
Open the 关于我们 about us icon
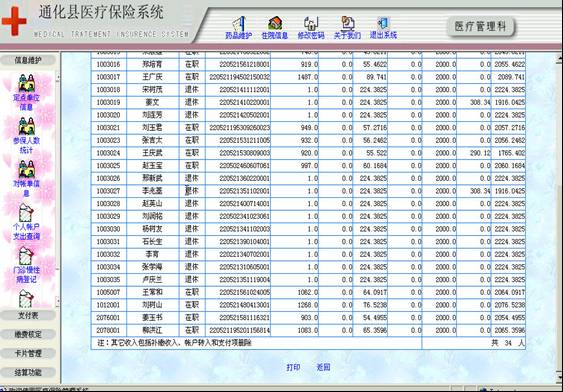[347, 28]
